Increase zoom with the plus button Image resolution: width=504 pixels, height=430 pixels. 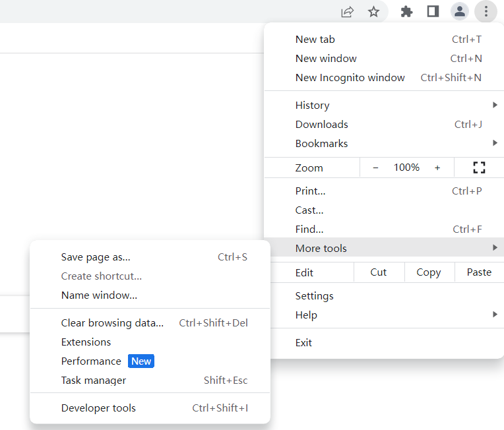[437, 168]
